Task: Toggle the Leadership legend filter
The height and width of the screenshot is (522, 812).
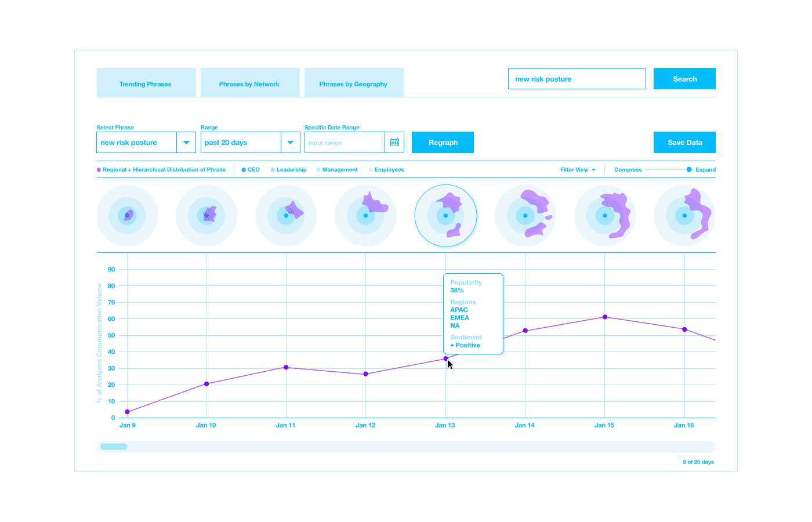Action: pyautogui.click(x=288, y=170)
